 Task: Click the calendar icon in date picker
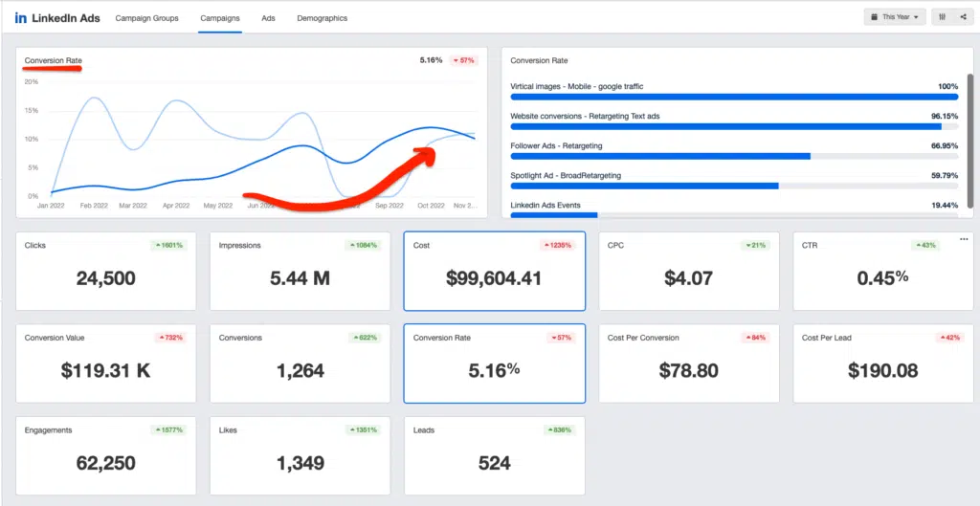(875, 17)
